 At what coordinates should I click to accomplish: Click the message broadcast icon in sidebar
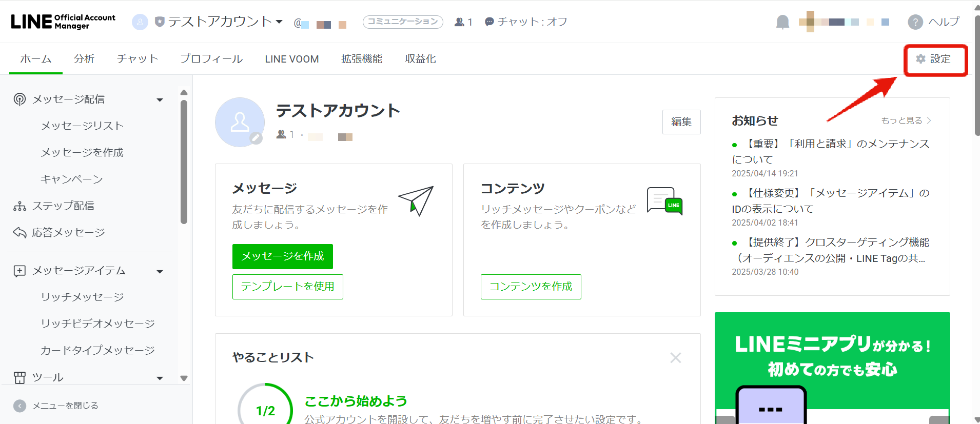click(19, 99)
